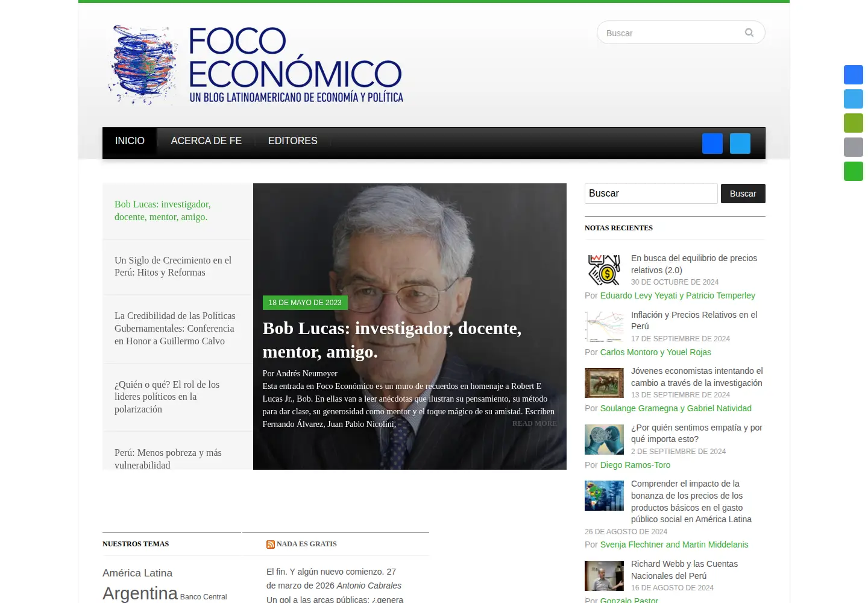Click the 18 DE MAYO DE 2023 date badge
The image size is (868, 603).
(305, 303)
